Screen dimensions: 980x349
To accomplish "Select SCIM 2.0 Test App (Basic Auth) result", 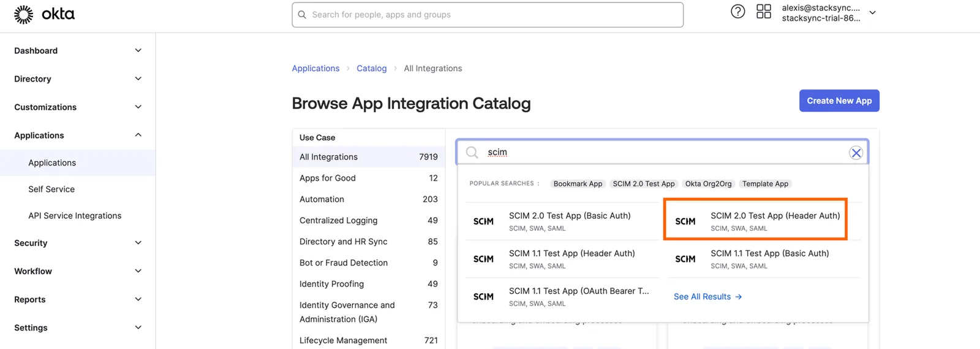I will click(562, 221).
